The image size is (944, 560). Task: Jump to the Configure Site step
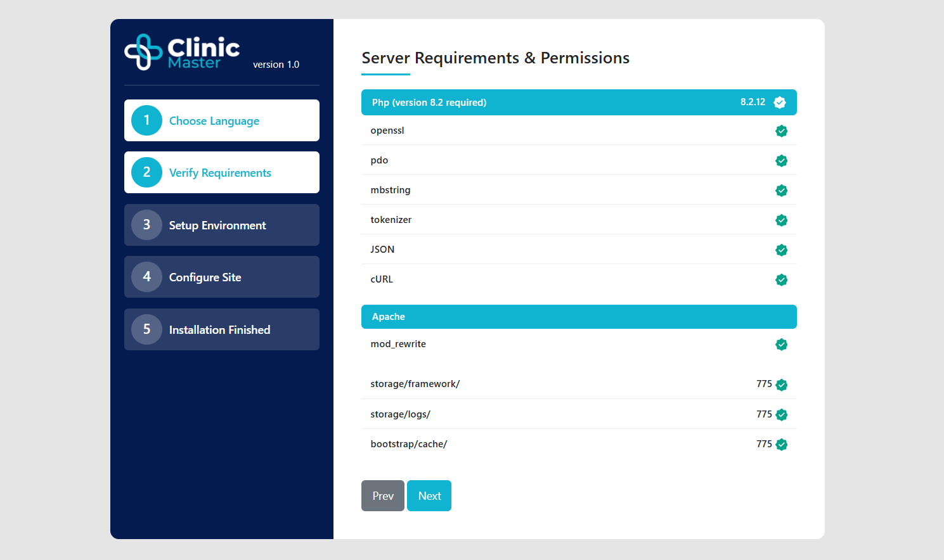tap(221, 277)
